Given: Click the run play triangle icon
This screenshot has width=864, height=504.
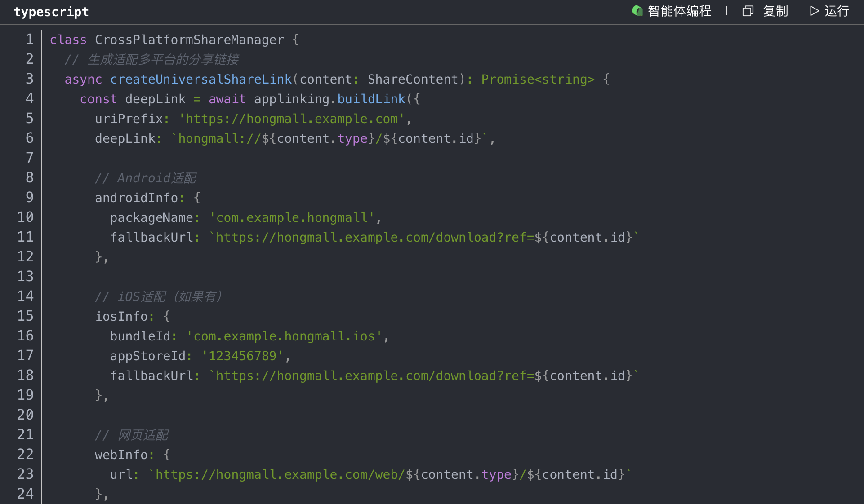Looking at the screenshot, I should coord(814,11).
